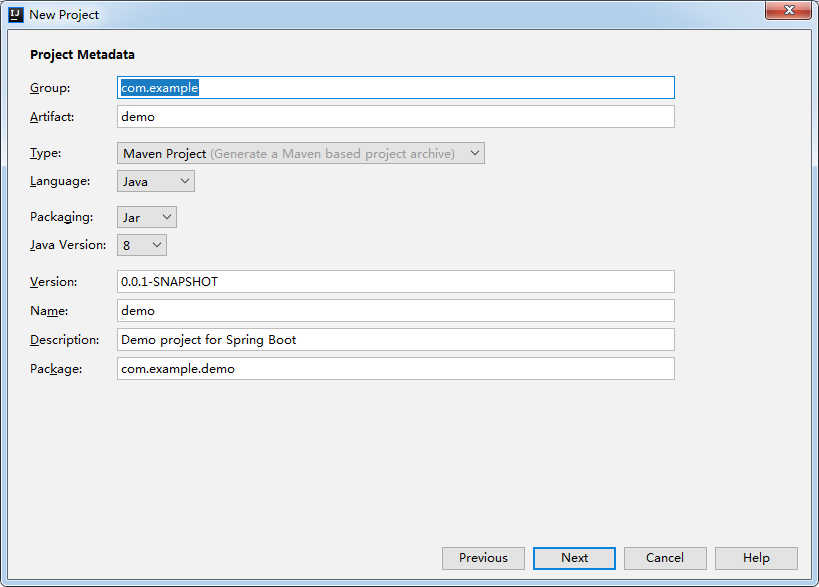
Task: Edit the Description field text
Action: [396, 339]
